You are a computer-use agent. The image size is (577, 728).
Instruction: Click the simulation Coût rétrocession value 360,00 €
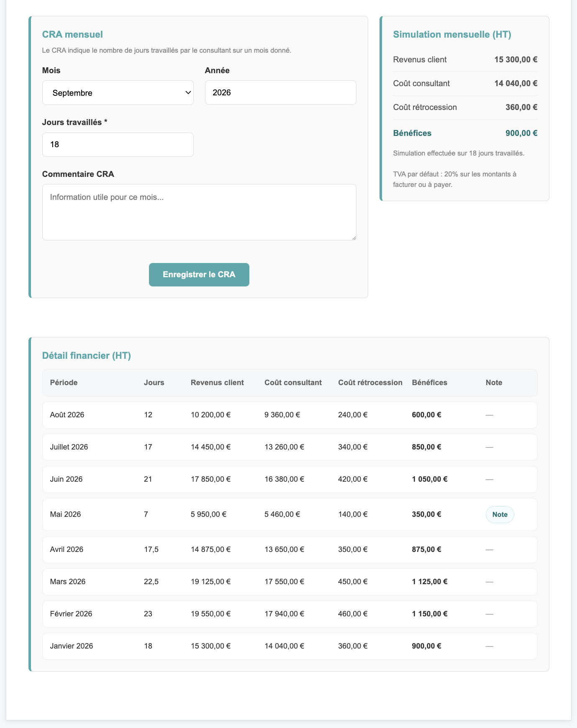[521, 107]
